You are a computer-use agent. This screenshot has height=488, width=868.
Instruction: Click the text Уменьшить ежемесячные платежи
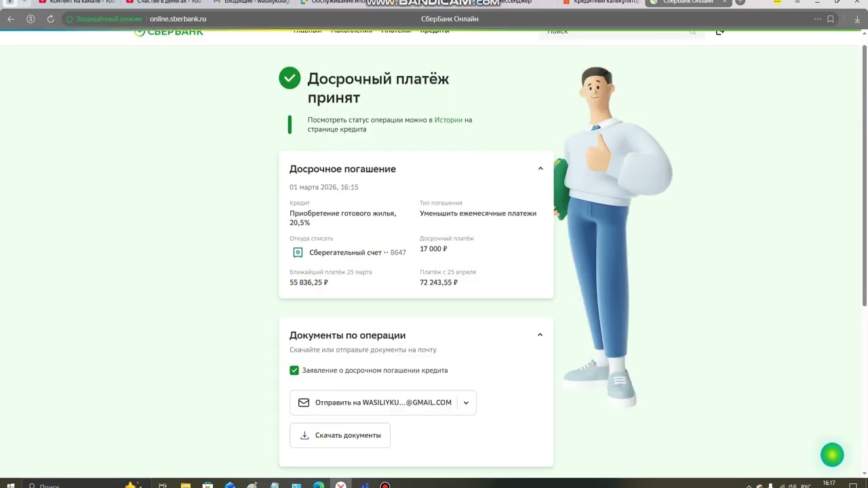[x=478, y=213]
